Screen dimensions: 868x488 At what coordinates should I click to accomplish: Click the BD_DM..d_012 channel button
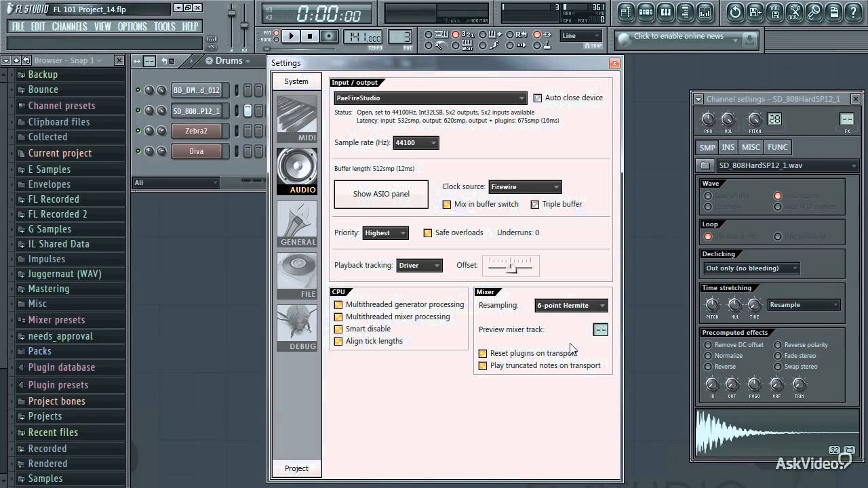click(x=197, y=90)
